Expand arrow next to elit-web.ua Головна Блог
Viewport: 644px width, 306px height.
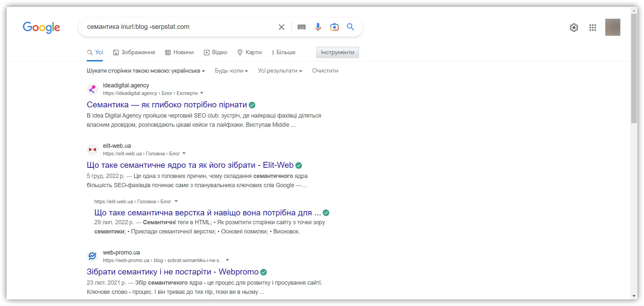coord(184,154)
